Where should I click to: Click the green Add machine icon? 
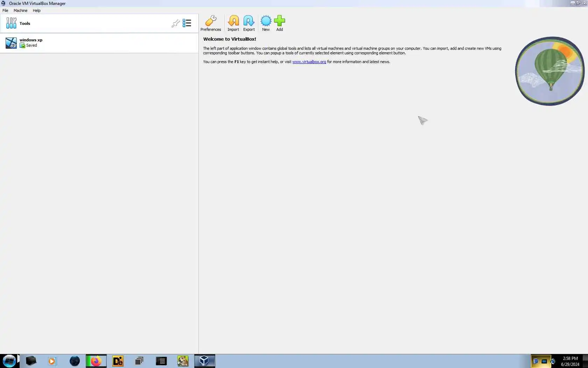click(279, 23)
